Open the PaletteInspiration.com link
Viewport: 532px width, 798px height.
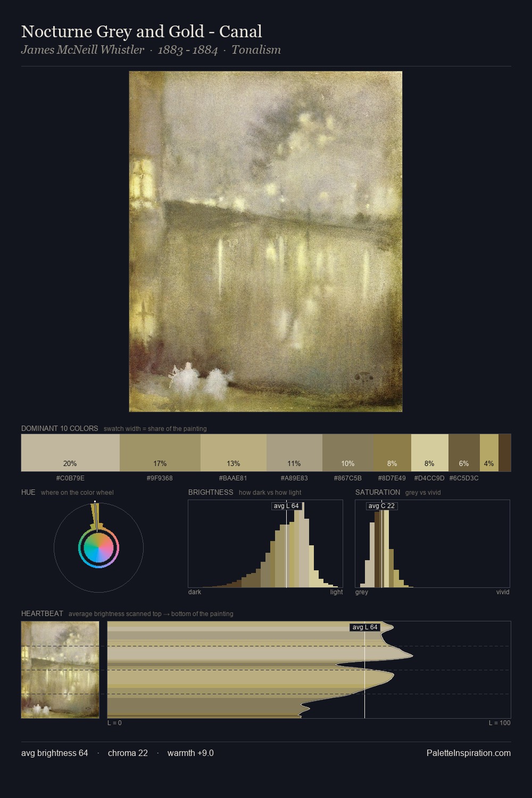(x=469, y=753)
